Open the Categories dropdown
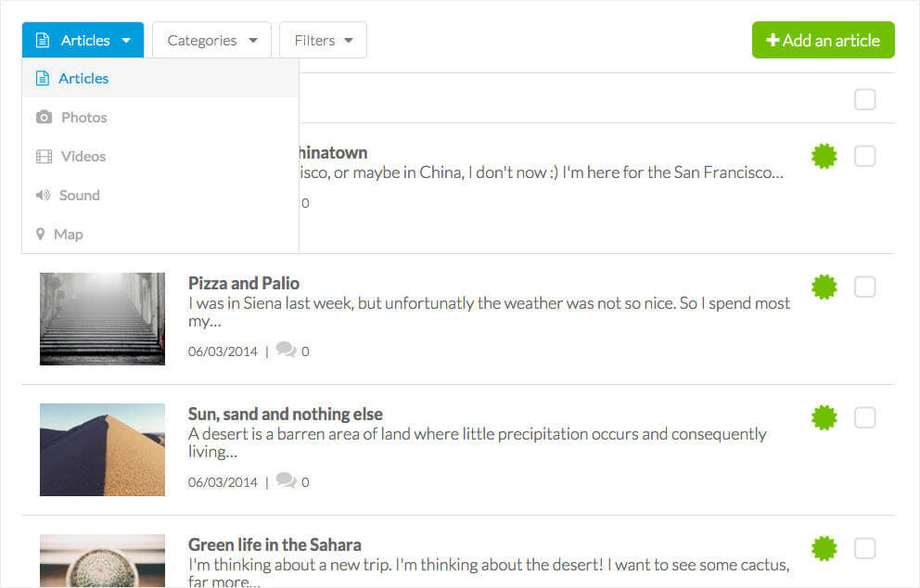Screen dimensions: 920x588 coord(211,40)
